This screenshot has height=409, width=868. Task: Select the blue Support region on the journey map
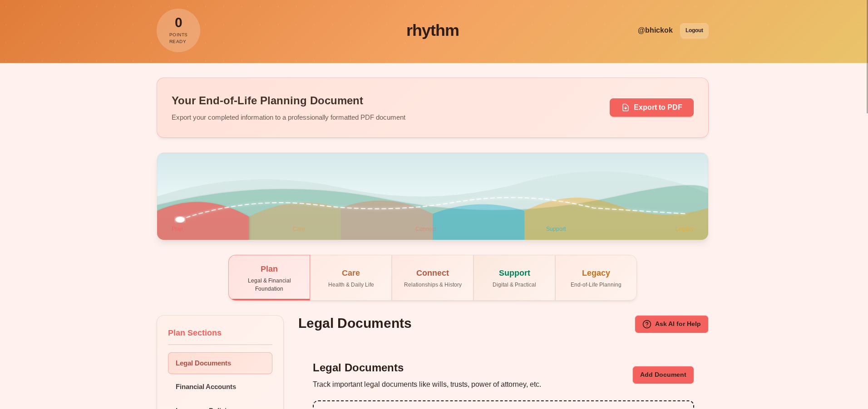tap(479, 224)
